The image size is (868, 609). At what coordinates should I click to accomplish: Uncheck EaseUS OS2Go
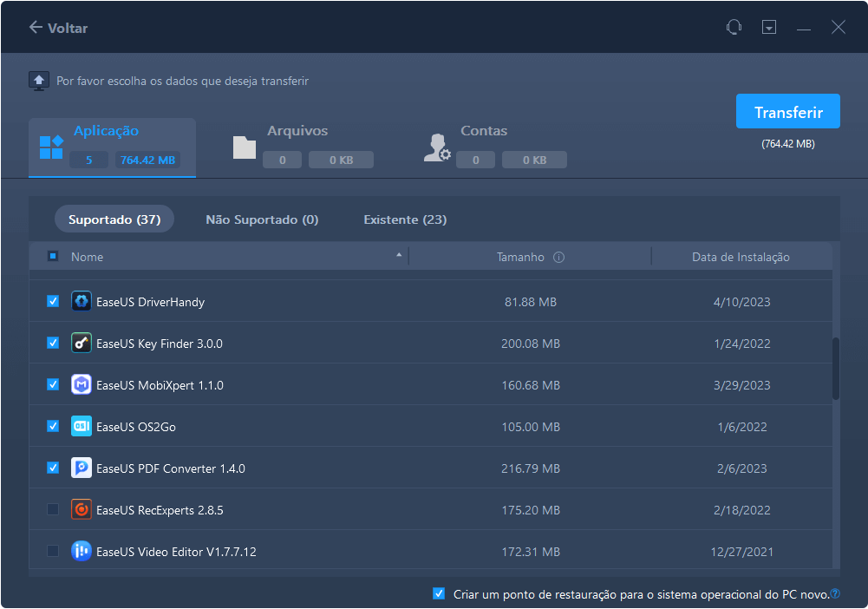[x=53, y=426]
